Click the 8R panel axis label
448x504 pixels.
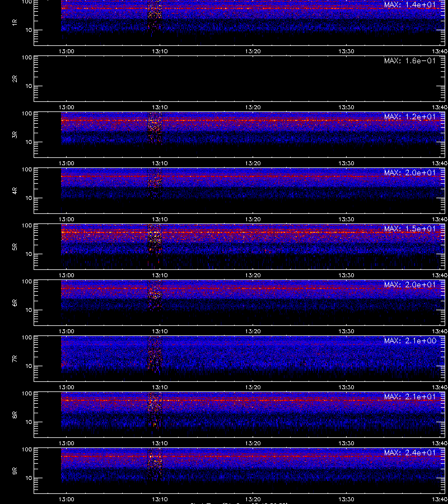[x=15, y=414]
